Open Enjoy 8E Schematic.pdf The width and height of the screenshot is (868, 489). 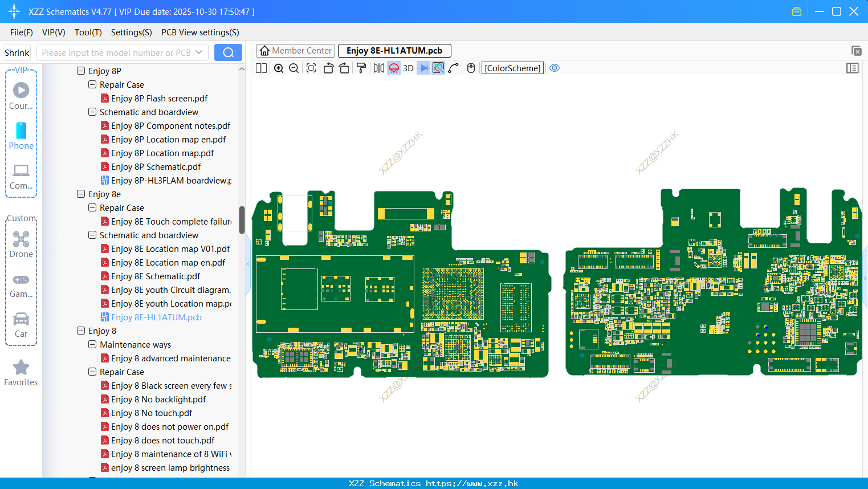(150, 276)
